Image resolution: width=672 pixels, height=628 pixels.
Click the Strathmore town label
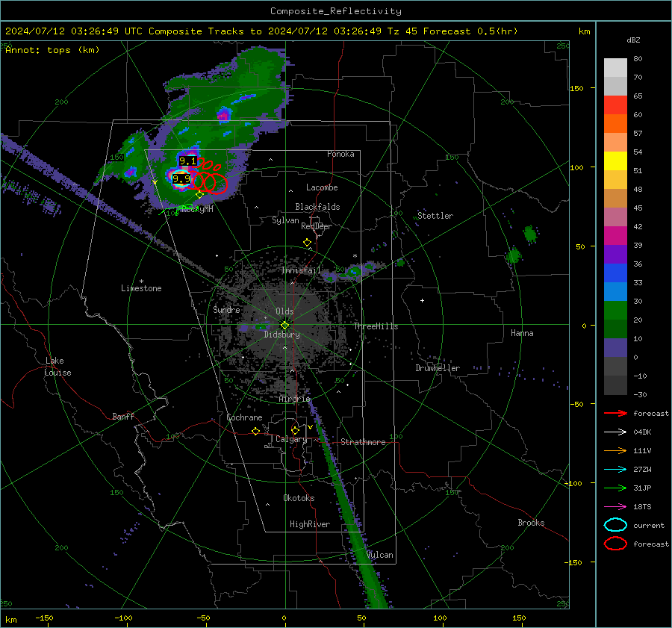tap(364, 442)
